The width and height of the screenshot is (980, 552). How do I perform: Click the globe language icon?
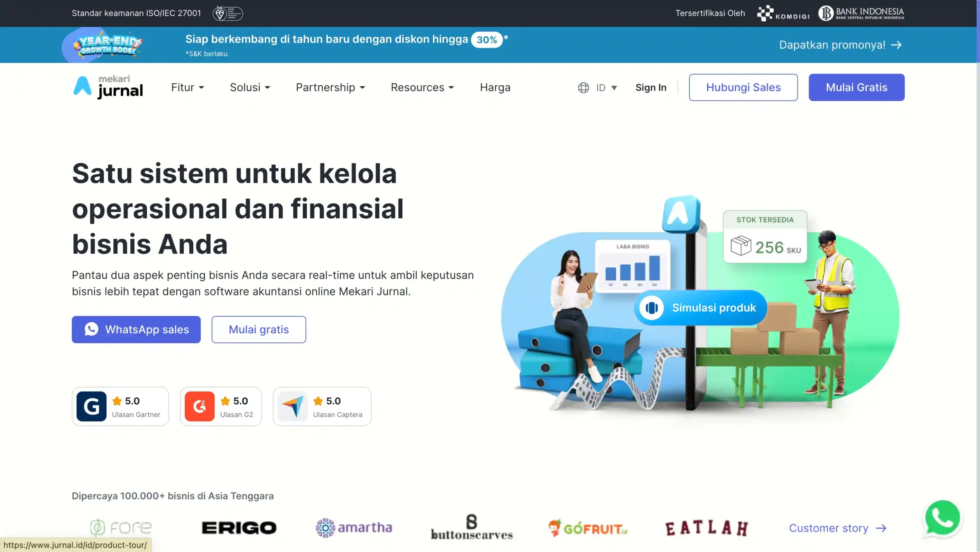583,87
